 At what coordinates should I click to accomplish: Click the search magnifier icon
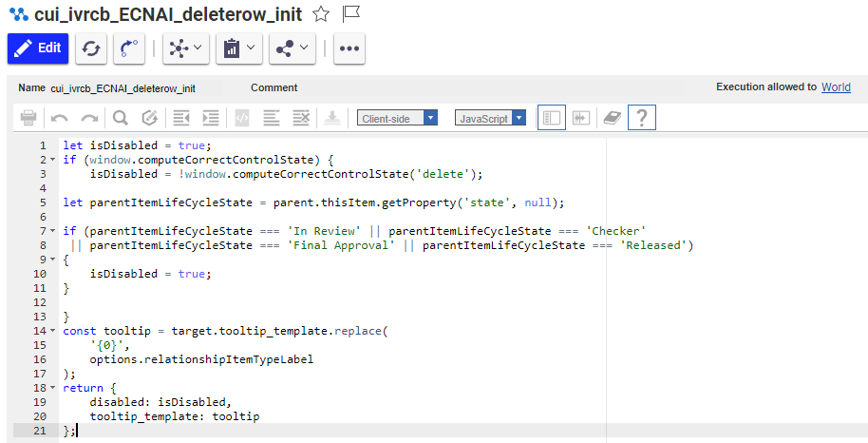click(121, 118)
